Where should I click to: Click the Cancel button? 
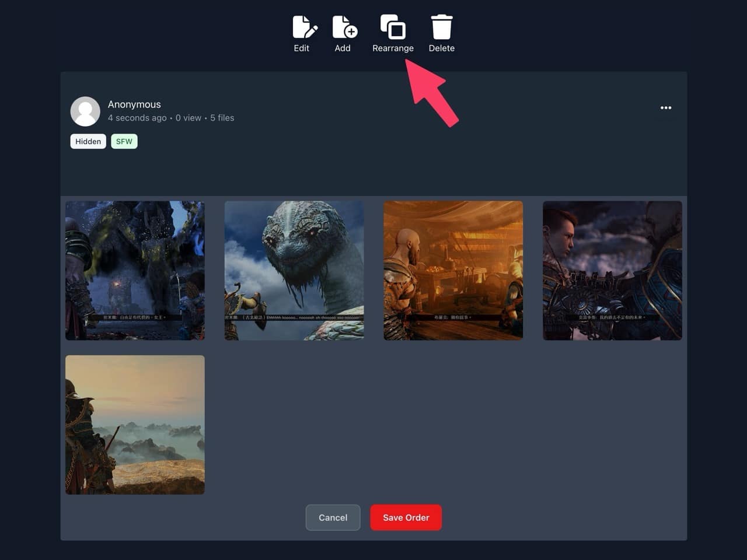[333, 517]
